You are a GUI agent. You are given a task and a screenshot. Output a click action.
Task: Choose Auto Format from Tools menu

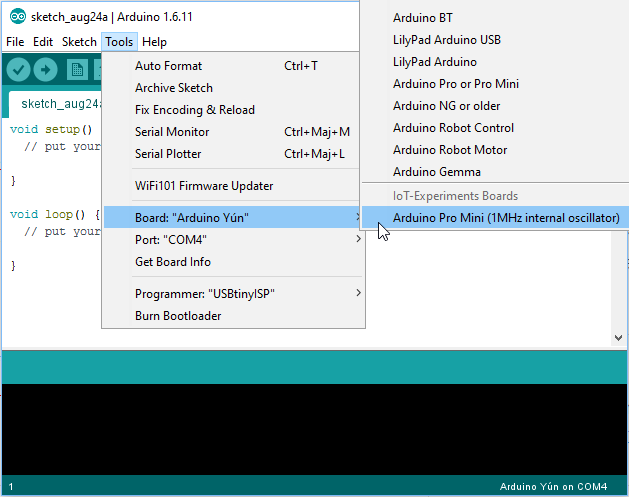pyautogui.click(x=231, y=66)
